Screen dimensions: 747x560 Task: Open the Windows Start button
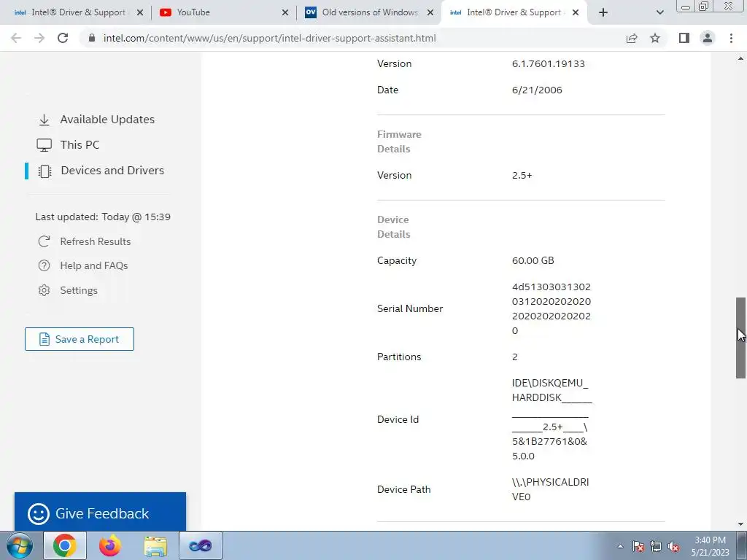19,545
